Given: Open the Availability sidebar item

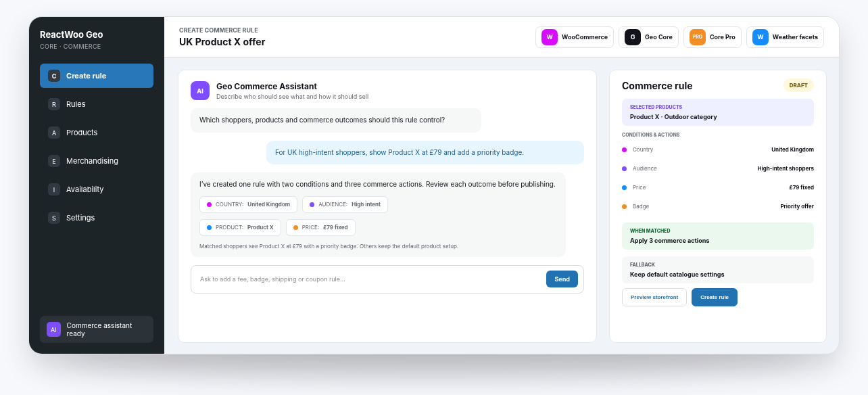Looking at the screenshot, I should [x=97, y=189].
